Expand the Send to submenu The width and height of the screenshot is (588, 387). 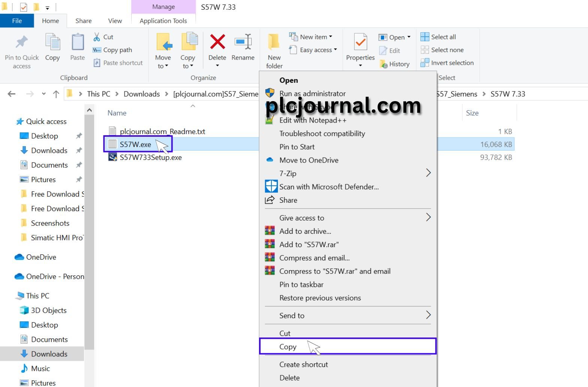(x=428, y=315)
